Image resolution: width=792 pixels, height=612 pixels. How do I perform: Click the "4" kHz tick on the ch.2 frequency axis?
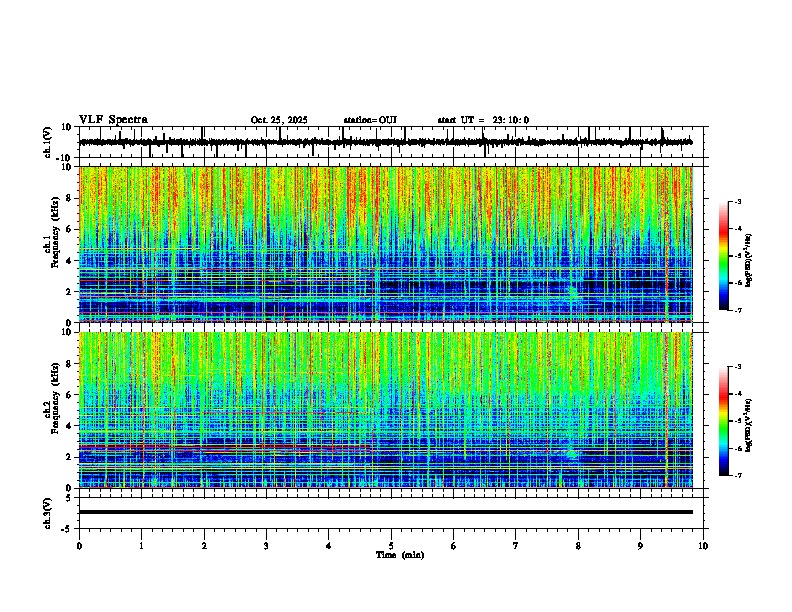(x=70, y=426)
